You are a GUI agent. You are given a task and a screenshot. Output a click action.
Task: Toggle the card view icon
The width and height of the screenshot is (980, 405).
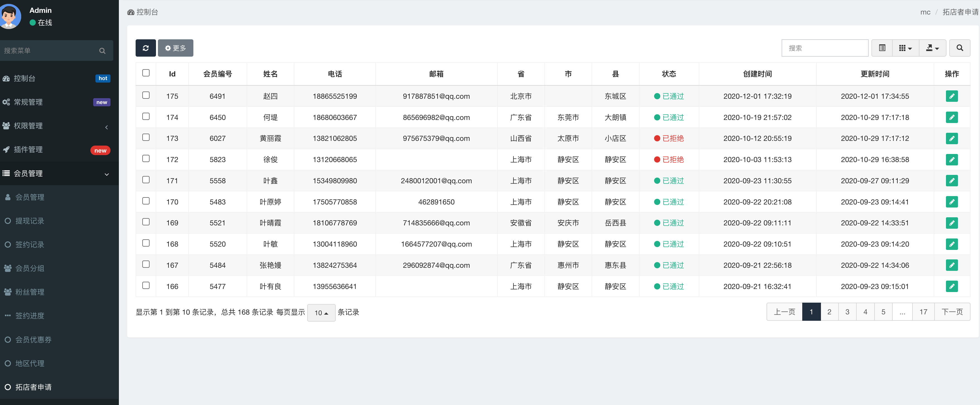click(x=882, y=48)
